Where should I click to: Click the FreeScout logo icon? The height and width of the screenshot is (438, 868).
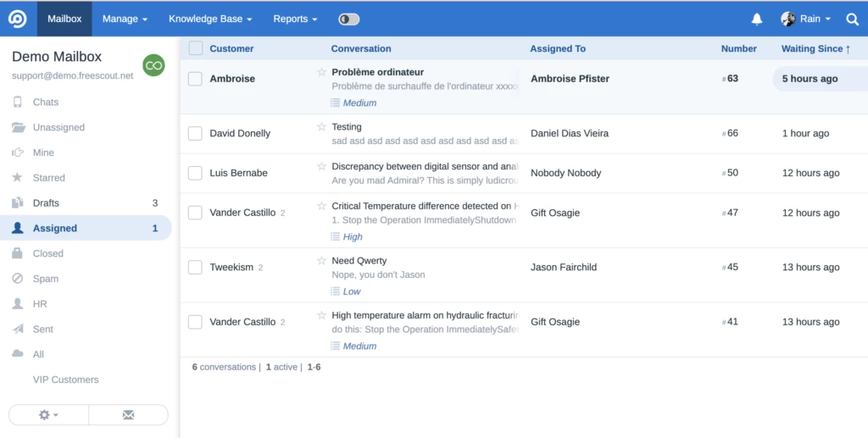click(x=17, y=19)
